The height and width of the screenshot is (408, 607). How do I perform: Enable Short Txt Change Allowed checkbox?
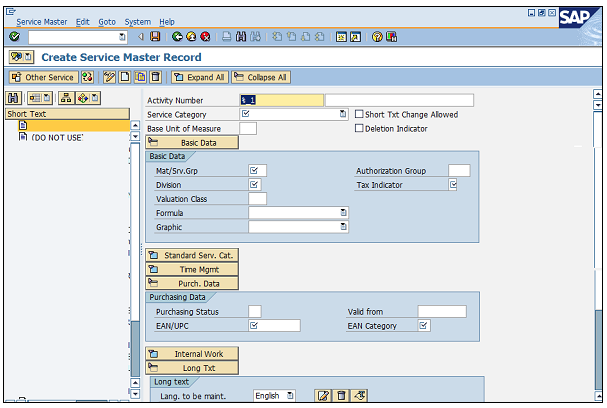[359, 114]
